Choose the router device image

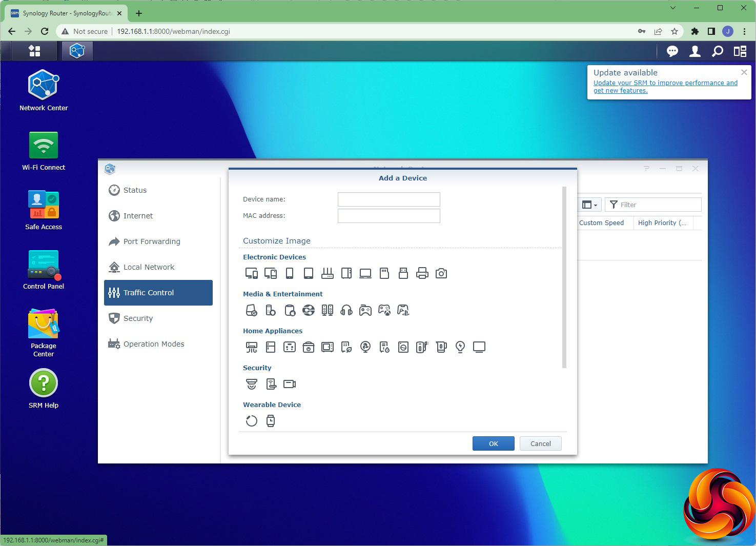click(x=328, y=273)
